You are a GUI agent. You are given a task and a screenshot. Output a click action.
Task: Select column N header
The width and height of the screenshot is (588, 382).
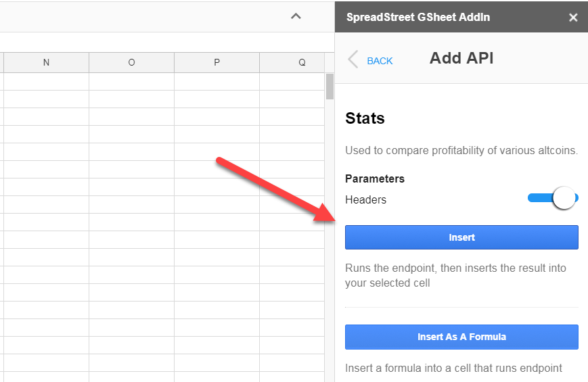46,63
